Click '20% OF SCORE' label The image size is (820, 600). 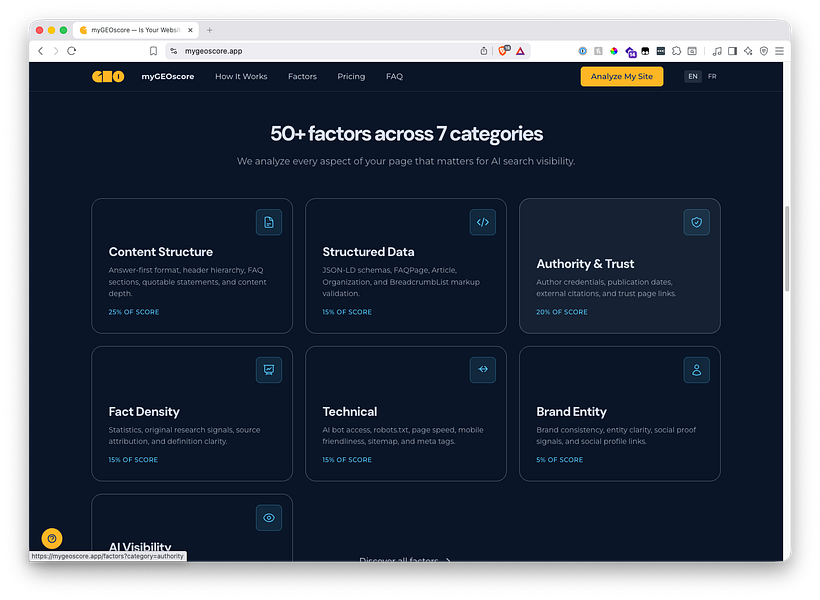(x=562, y=312)
